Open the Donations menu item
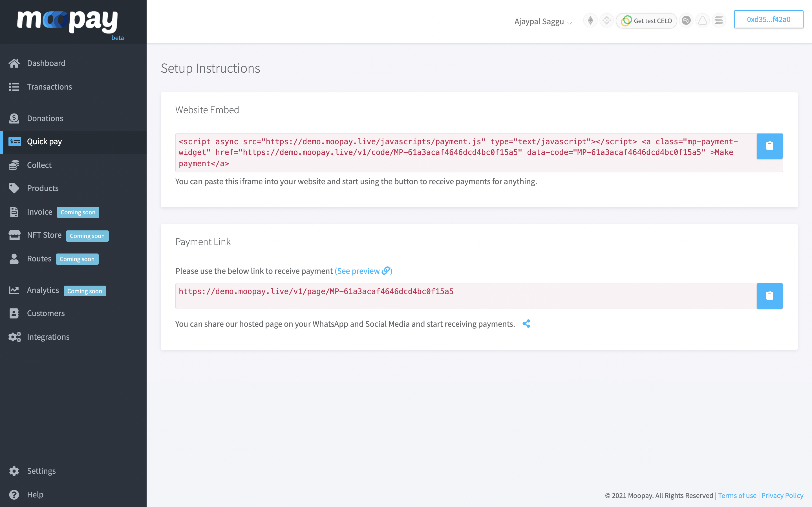Screen dimensions: 812x507 click(45, 118)
